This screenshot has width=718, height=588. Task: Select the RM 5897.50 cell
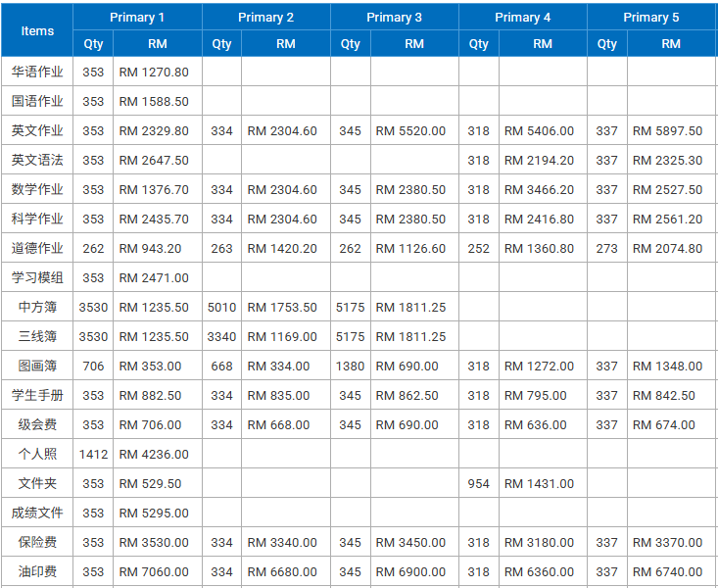[672, 130]
